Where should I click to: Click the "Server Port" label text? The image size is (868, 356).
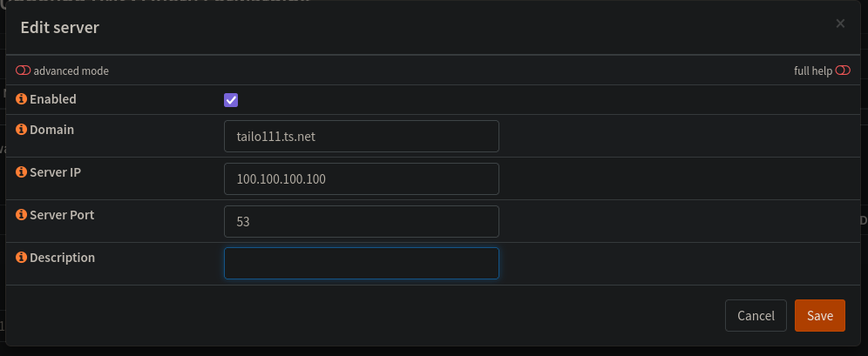point(61,215)
